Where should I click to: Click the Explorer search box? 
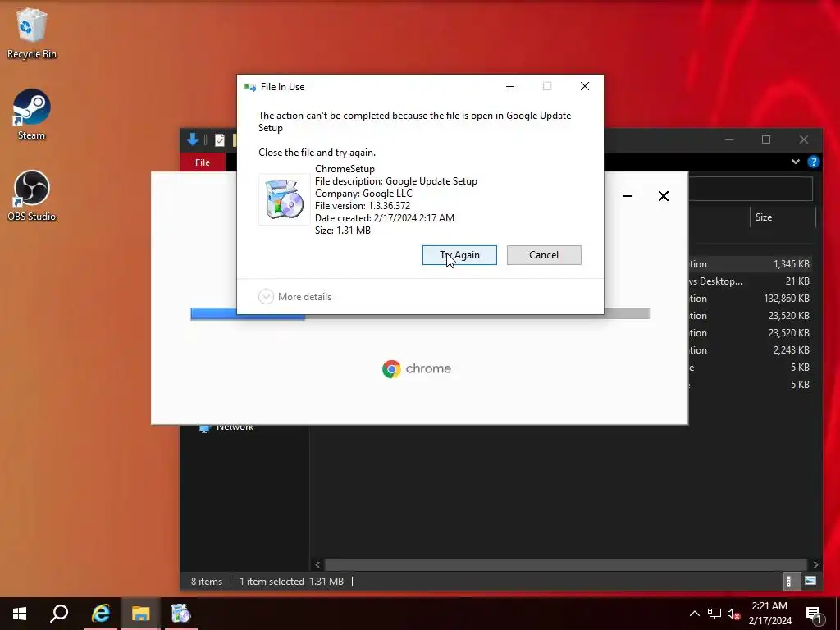750,189
